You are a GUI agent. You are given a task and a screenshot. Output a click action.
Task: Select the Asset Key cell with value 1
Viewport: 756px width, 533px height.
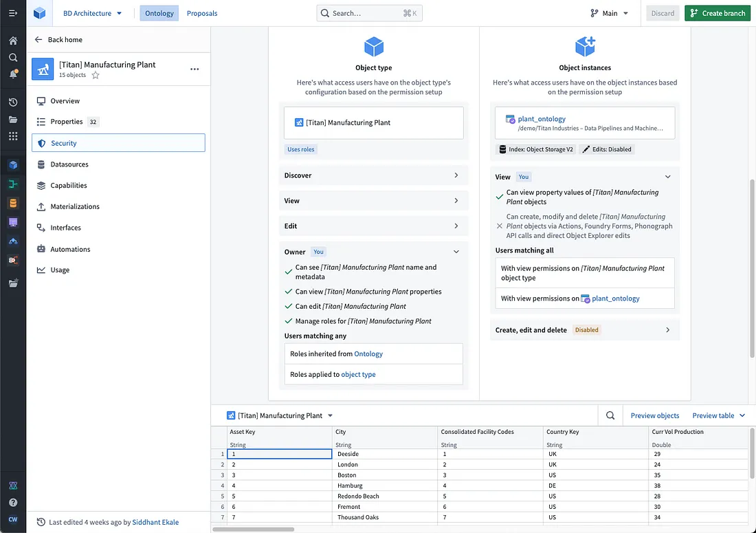click(280, 454)
